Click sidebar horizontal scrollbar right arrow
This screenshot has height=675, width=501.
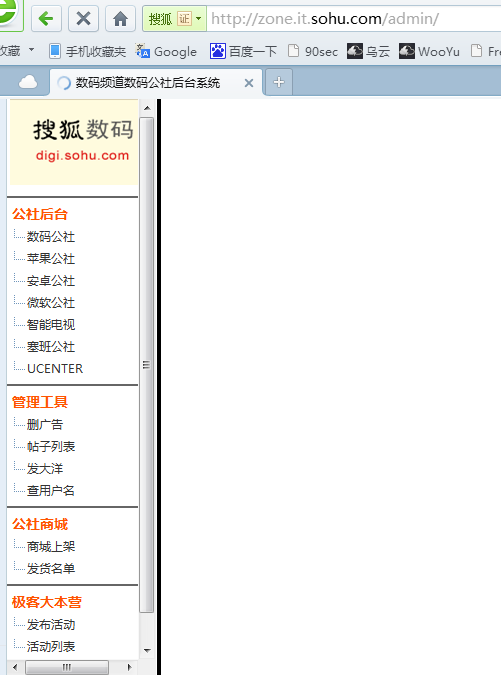click(129, 667)
